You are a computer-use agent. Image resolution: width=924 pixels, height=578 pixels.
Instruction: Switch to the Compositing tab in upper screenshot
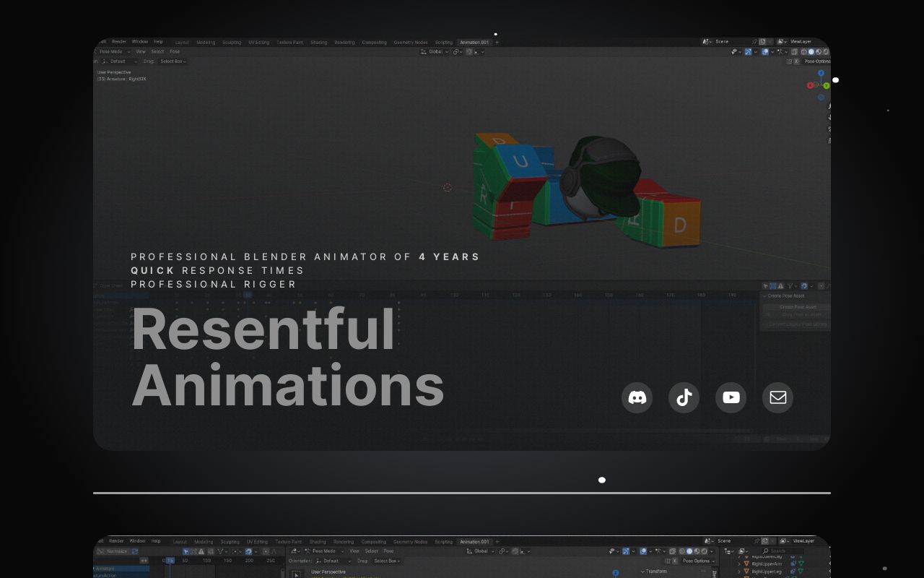coord(374,43)
